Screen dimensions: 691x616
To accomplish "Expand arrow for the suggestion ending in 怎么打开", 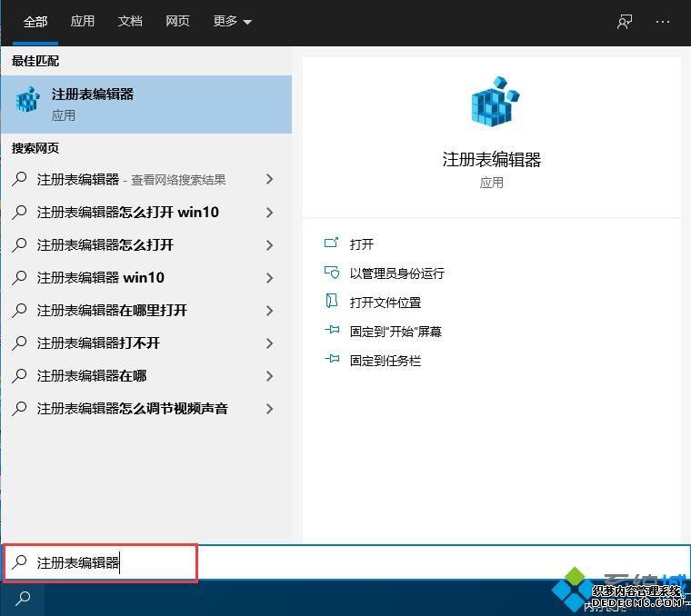I will pyautogui.click(x=270, y=244).
